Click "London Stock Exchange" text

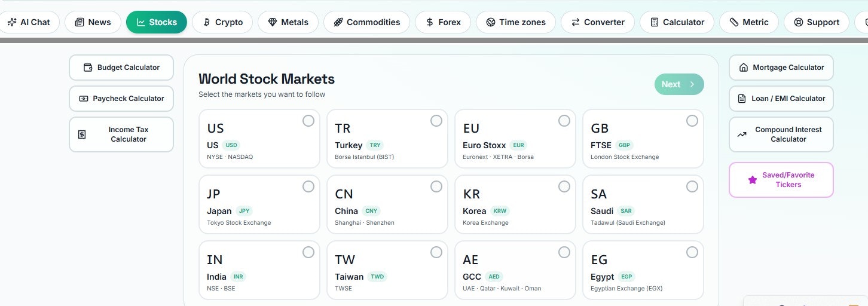point(625,157)
